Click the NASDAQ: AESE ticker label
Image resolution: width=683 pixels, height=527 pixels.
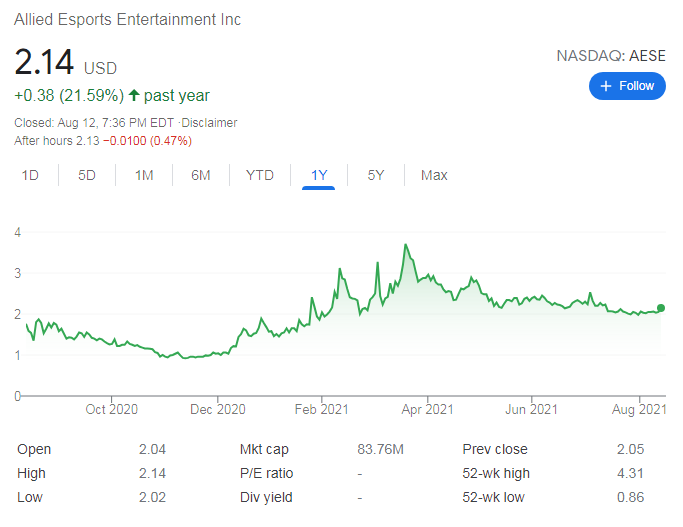pos(611,56)
